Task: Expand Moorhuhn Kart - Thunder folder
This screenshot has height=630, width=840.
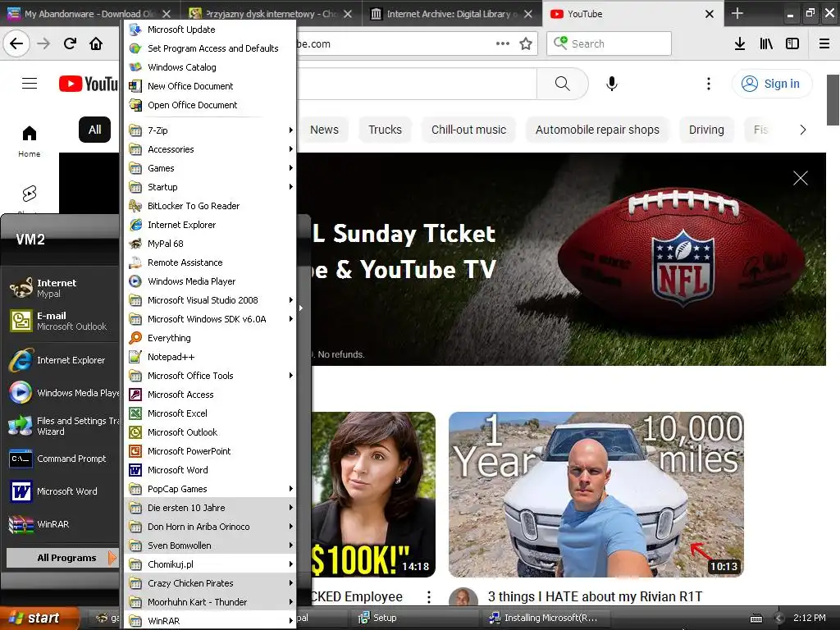Action: coord(209,602)
